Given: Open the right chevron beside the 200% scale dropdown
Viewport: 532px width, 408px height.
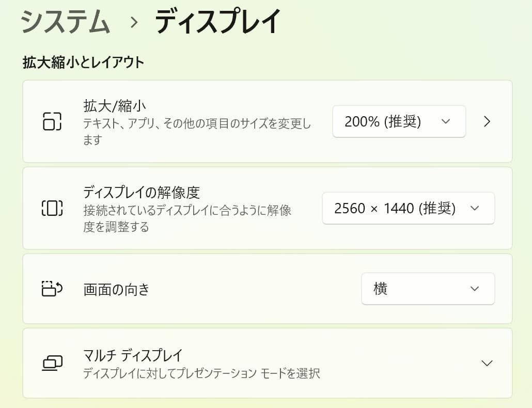Looking at the screenshot, I should tap(487, 121).
